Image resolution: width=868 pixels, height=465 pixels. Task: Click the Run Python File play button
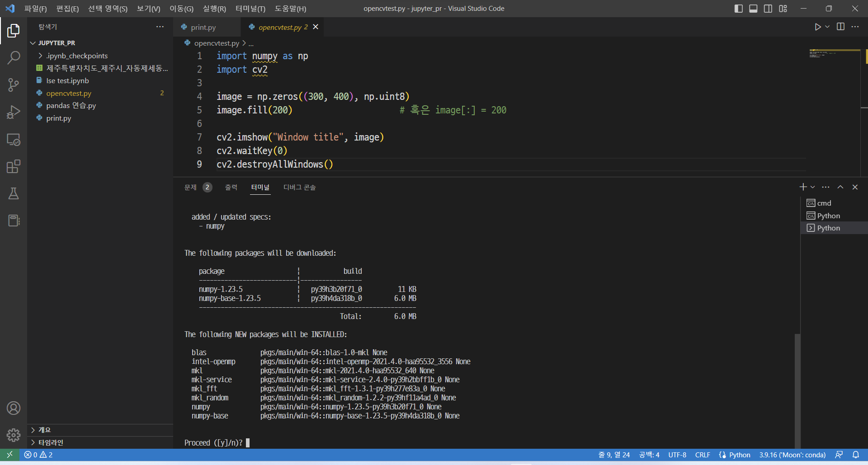point(817,27)
